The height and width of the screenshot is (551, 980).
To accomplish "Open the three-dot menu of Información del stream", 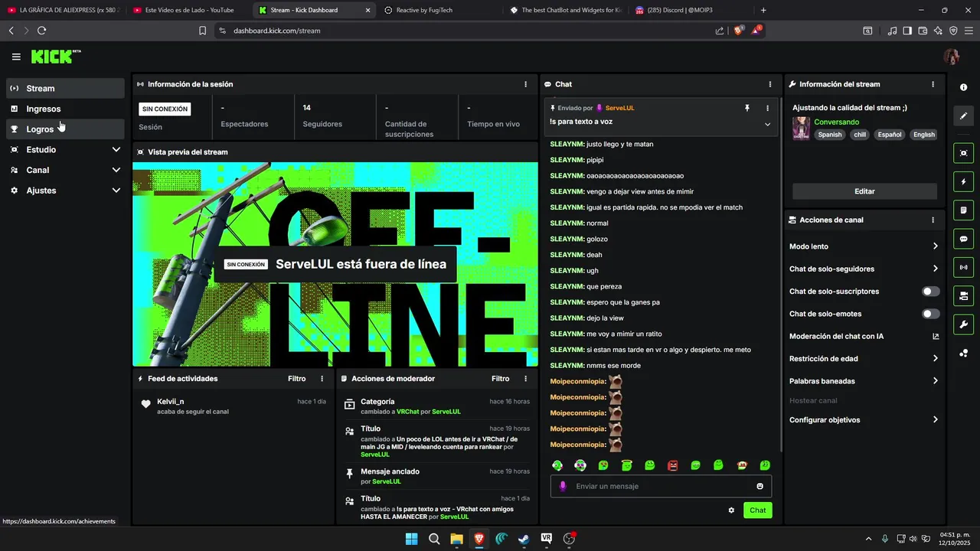I will (x=933, y=84).
